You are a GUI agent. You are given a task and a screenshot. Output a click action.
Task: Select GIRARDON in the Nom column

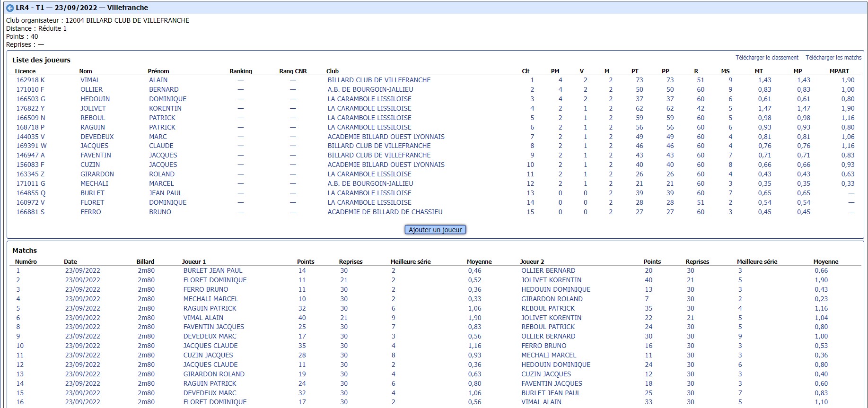(x=97, y=174)
